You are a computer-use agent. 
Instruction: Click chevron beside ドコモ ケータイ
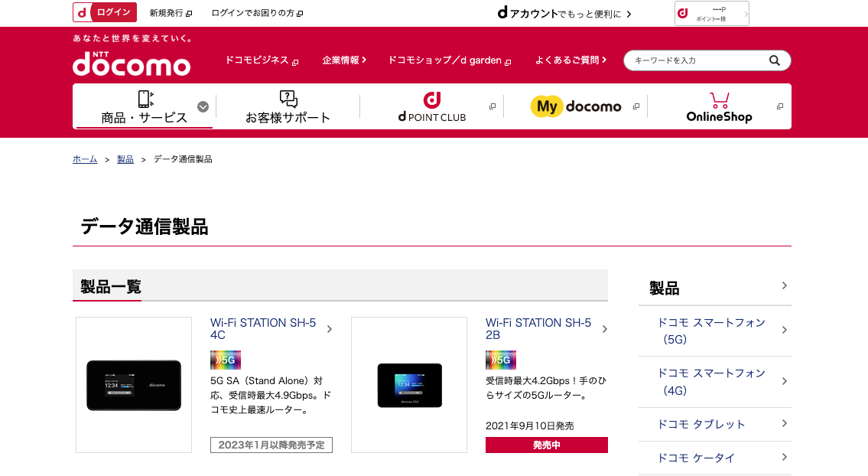point(785,457)
